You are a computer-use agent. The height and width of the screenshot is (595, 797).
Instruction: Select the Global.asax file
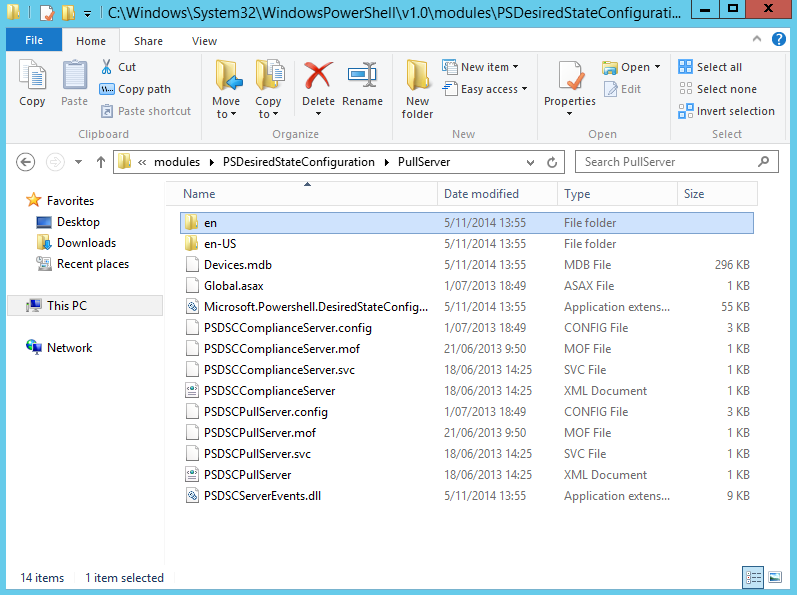467,286
